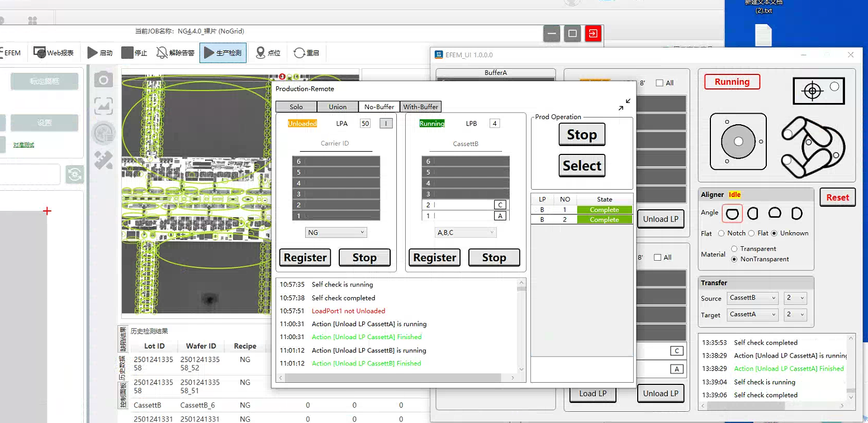Open the 对准测试 link

(x=24, y=145)
